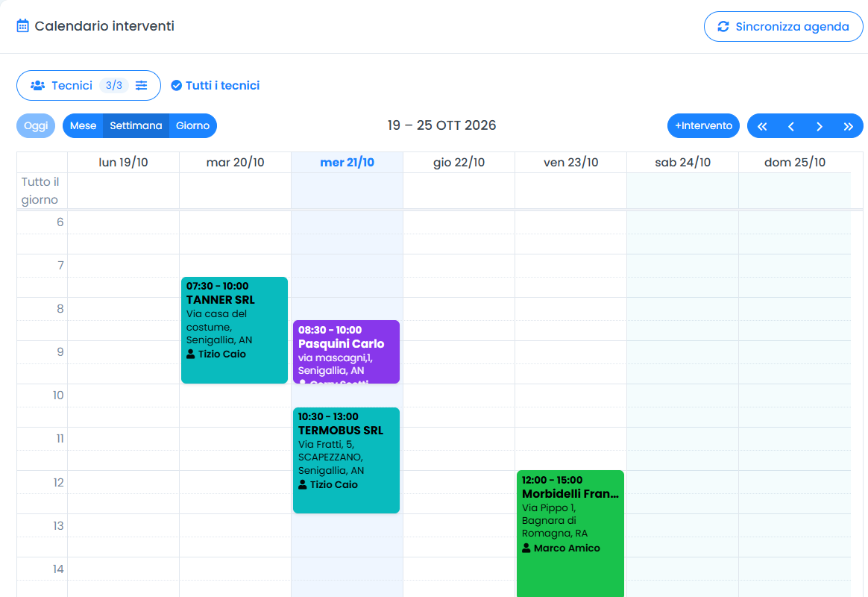Click the 19 – 25 OTT 2026 title
Viewport: 868px width, 597px height.
point(441,125)
